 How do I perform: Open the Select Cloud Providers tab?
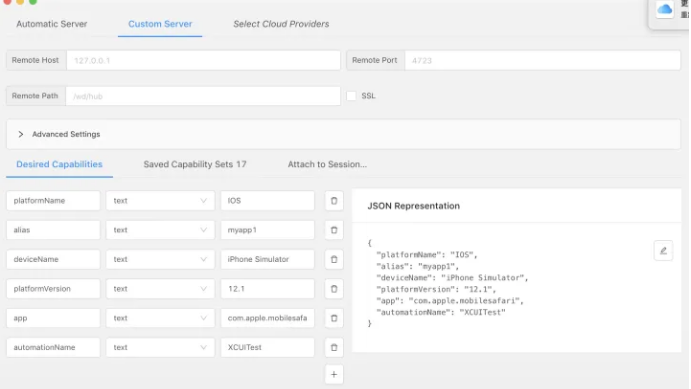tap(281, 24)
